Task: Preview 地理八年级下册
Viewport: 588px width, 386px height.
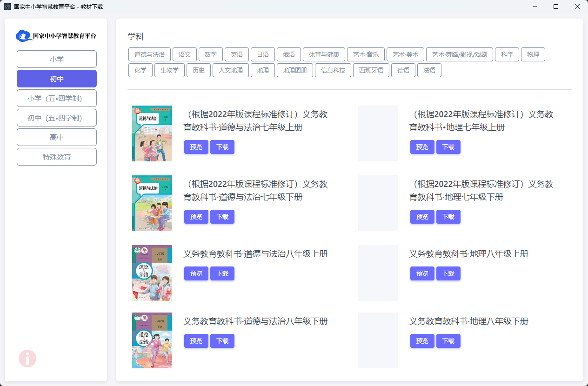Action: point(422,341)
